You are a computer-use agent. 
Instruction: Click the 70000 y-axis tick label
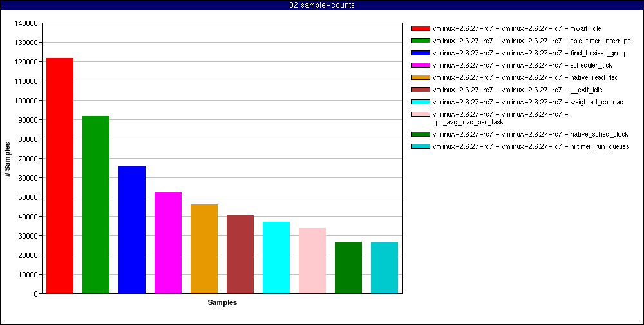pyautogui.click(x=28, y=159)
